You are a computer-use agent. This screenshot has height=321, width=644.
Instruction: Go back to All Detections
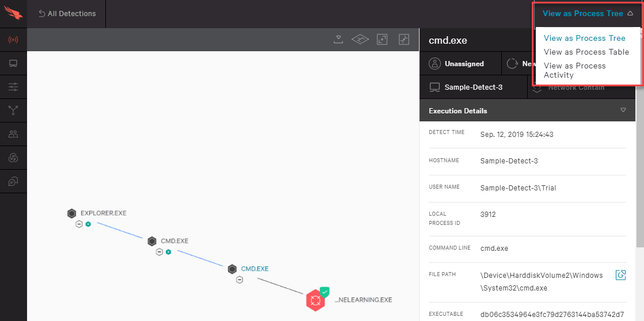pos(67,13)
